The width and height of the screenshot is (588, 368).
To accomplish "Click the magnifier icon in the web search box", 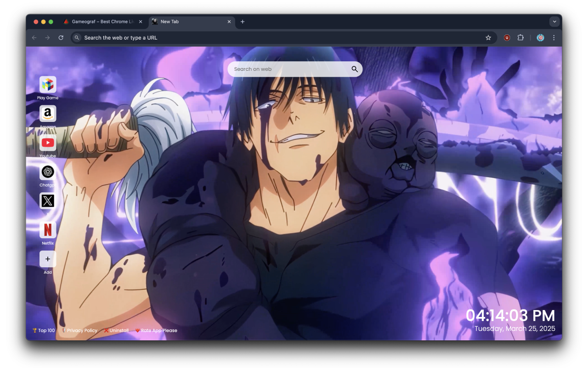I will pyautogui.click(x=355, y=69).
